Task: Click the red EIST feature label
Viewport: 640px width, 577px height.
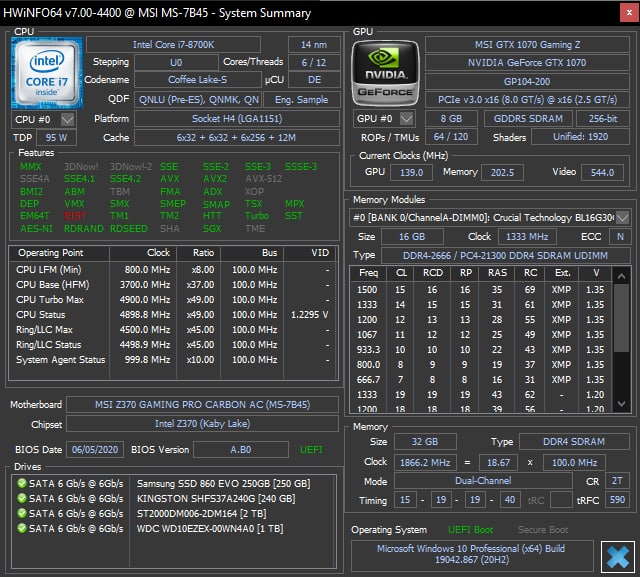Action: tap(75, 216)
